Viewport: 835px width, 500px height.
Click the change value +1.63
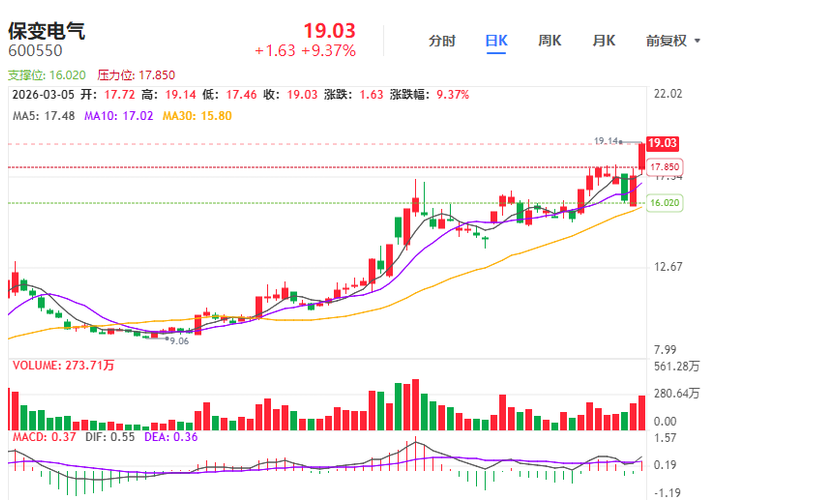275,51
